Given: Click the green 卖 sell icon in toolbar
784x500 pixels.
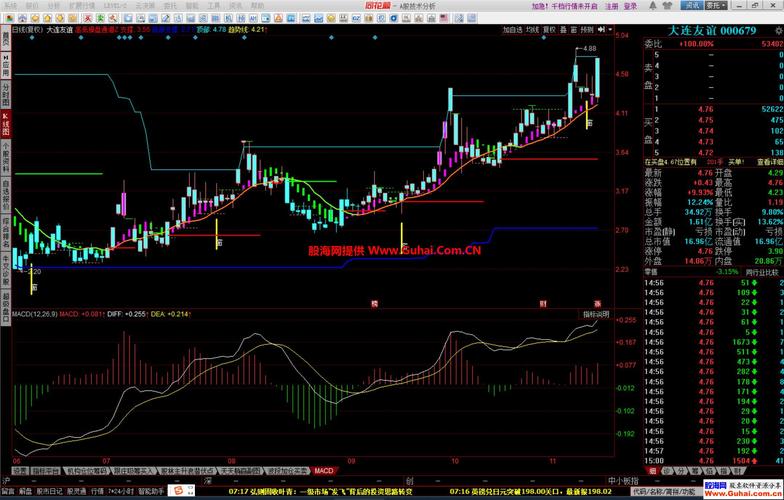Looking at the screenshot, I should click(100, 18).
